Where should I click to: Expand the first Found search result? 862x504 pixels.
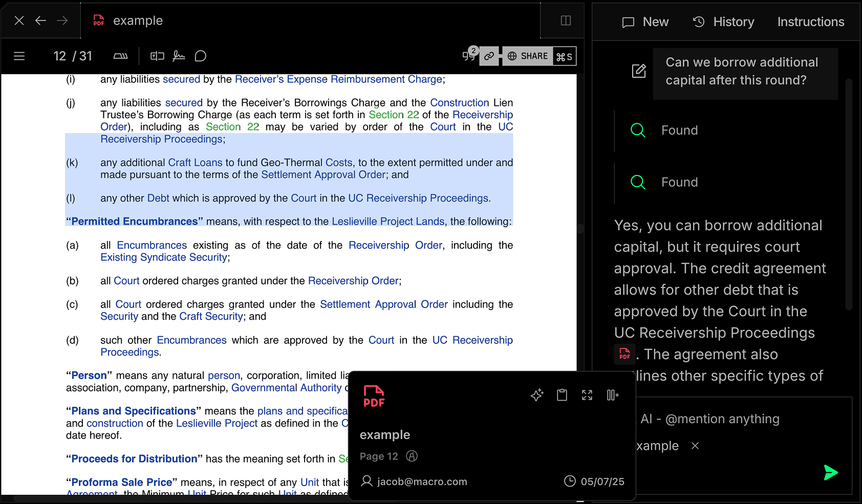click(x=679, y=130)
